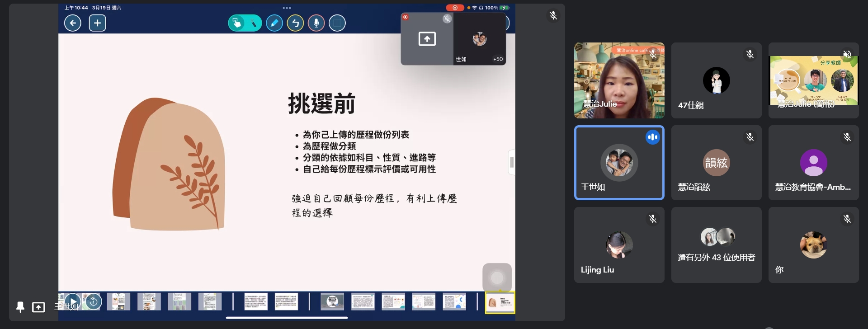Open the three-dot menu at top center
The image size is (868, 329).
click(x=287, y=8)
